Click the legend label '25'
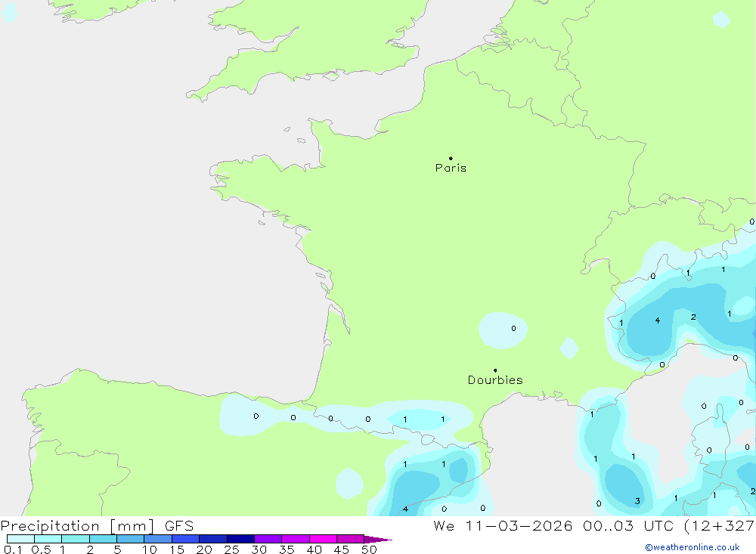Viewport: 756px width, 554px height. pyautogui.click(x=231, y=549)
